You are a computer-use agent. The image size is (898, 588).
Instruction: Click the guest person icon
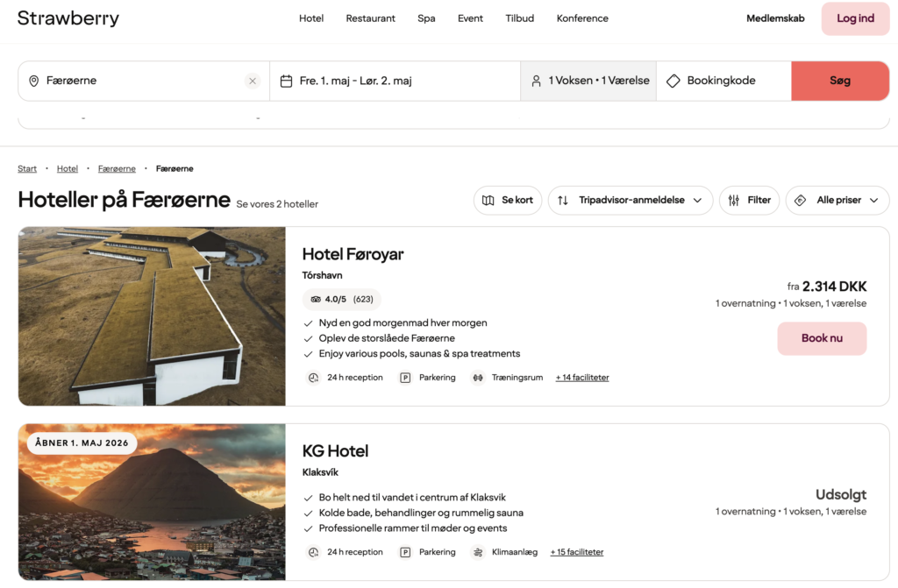coord(536,81)
